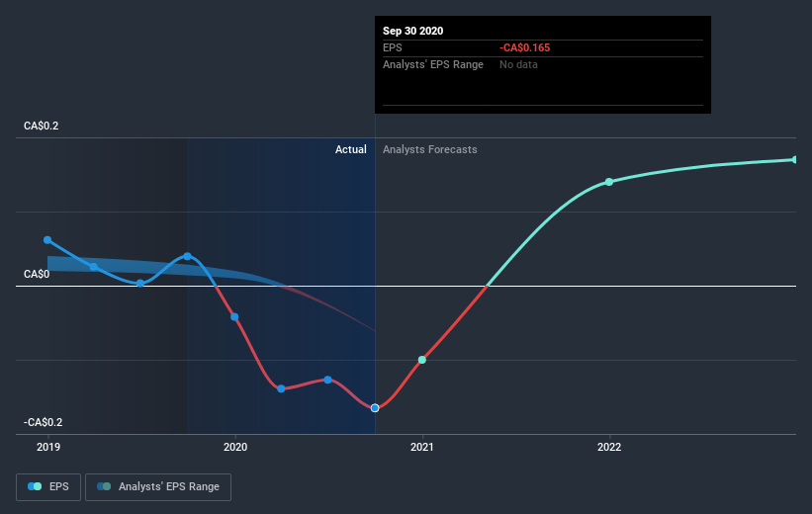Click the EPS peak point before 2020
The height and width of the screenshot is (514, 812).
188,256
